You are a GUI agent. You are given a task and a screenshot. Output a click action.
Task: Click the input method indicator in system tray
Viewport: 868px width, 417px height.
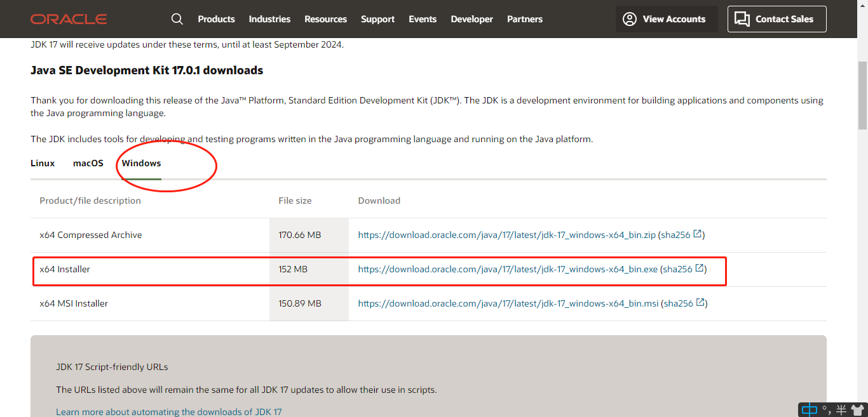click(809, 410)
